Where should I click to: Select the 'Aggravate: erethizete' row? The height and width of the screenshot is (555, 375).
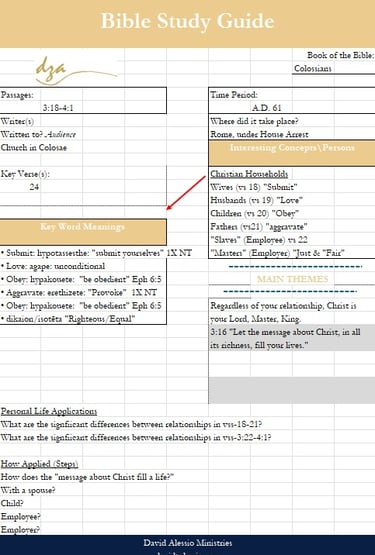click(x=79, y=293)
